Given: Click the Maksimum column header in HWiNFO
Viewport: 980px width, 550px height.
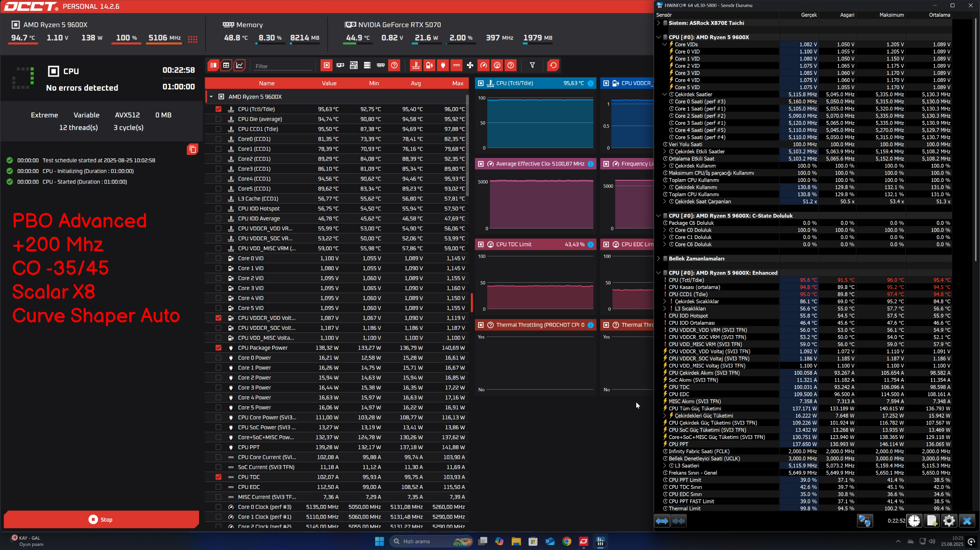Looking at the screenshot, I should tap(892, 15).
